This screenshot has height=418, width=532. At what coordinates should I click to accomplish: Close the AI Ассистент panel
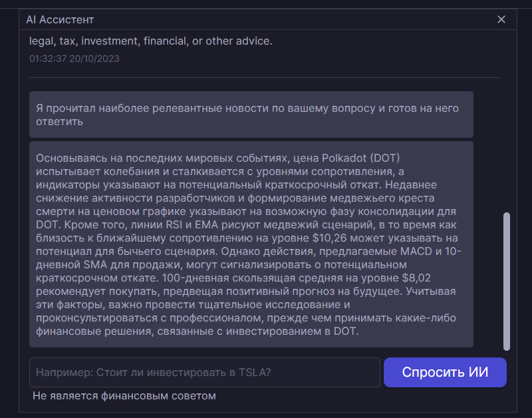[x=501, y=19]
